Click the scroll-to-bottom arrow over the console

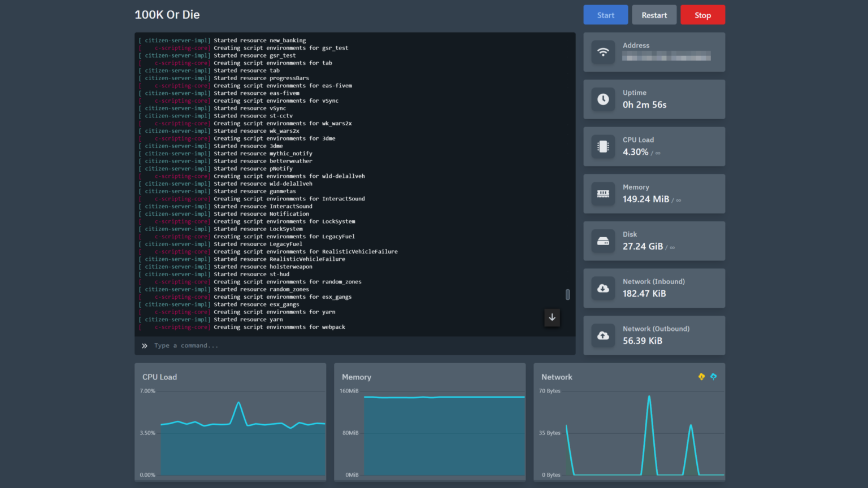[552, 317]
